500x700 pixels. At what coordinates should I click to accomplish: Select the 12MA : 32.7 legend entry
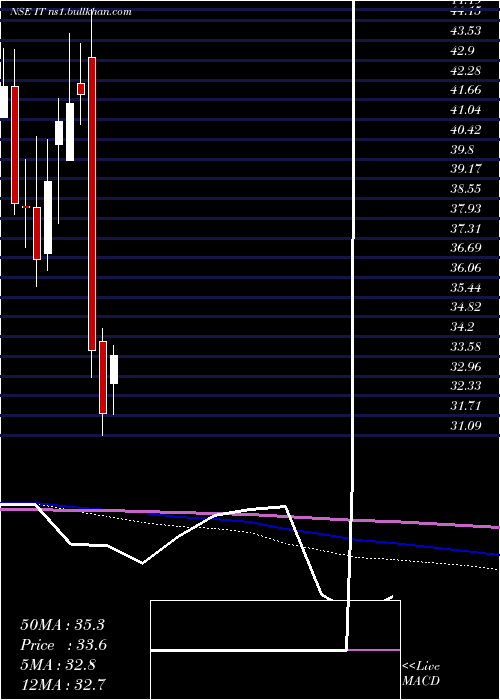tap(63, 684)
